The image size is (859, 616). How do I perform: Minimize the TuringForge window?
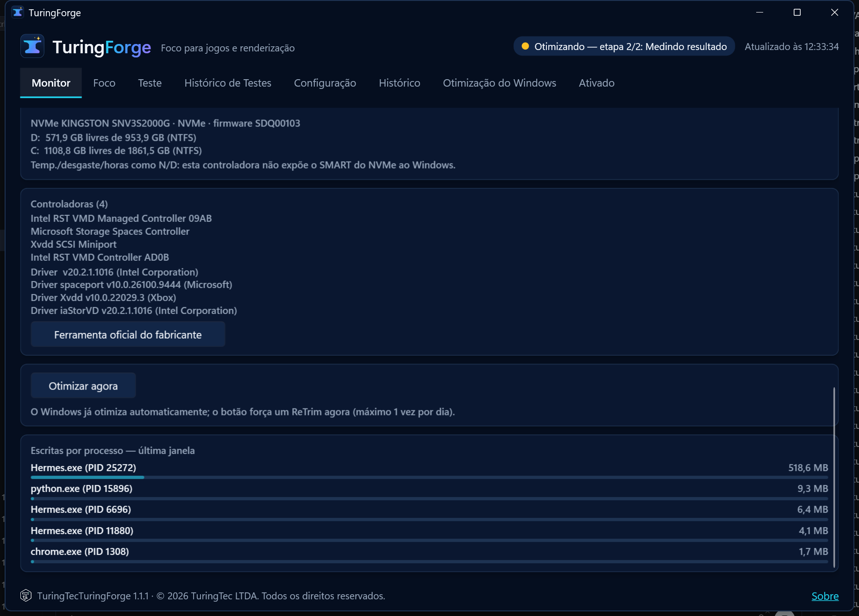point(759,13)
